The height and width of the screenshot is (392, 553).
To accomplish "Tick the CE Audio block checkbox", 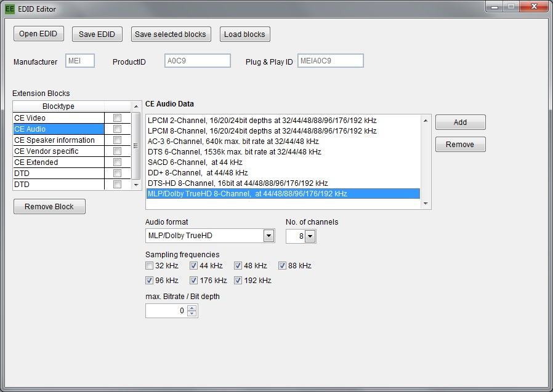I will (118, 129).
